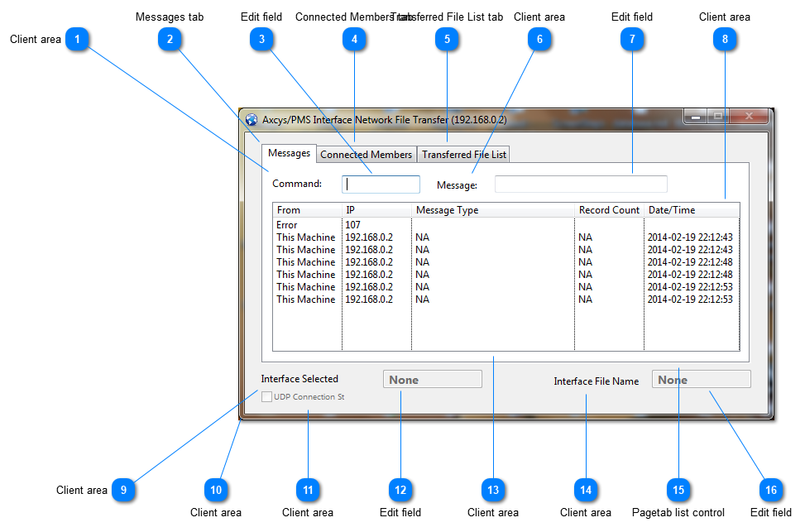Sort by the From column header
Screen dimensions: 805x532
pos(308,210)
